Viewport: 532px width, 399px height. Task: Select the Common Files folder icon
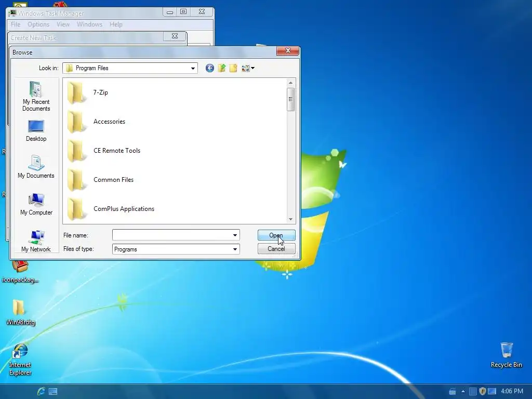[76, 180]
